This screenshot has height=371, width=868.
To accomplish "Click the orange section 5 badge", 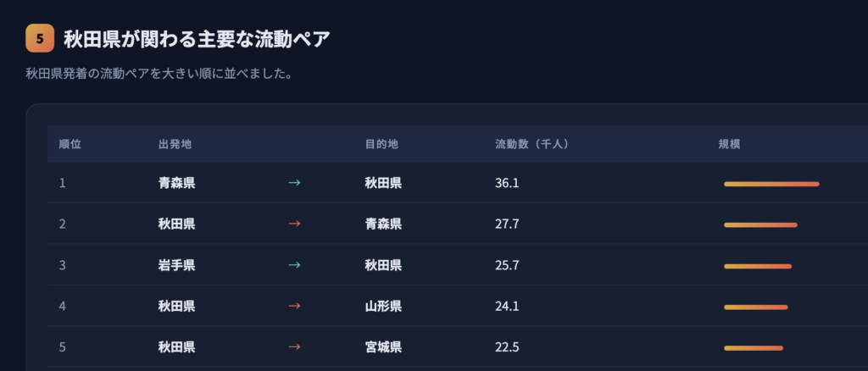I will click(x=40, y=38).
